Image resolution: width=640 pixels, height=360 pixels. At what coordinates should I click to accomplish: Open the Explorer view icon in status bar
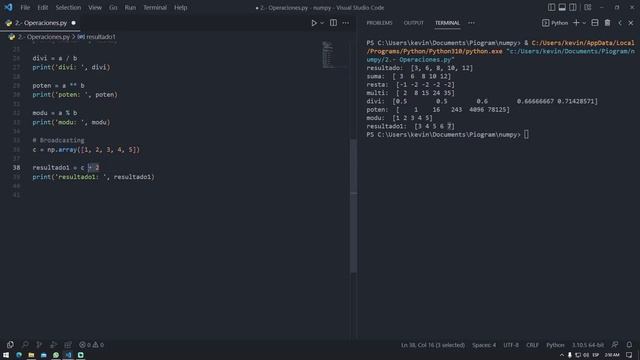pos(10,345)
